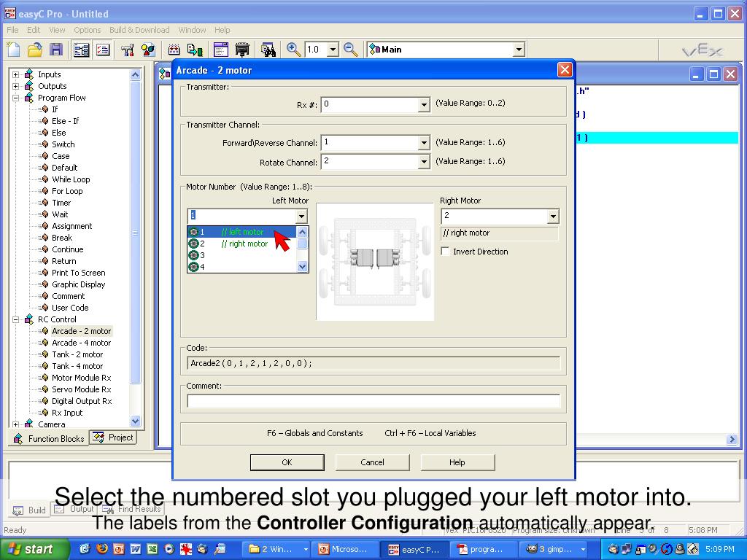The height and width of the screenshot is (560, 747).
Task: Select the Tank - 2 motor tree item
Action: [x=77, y=354]
